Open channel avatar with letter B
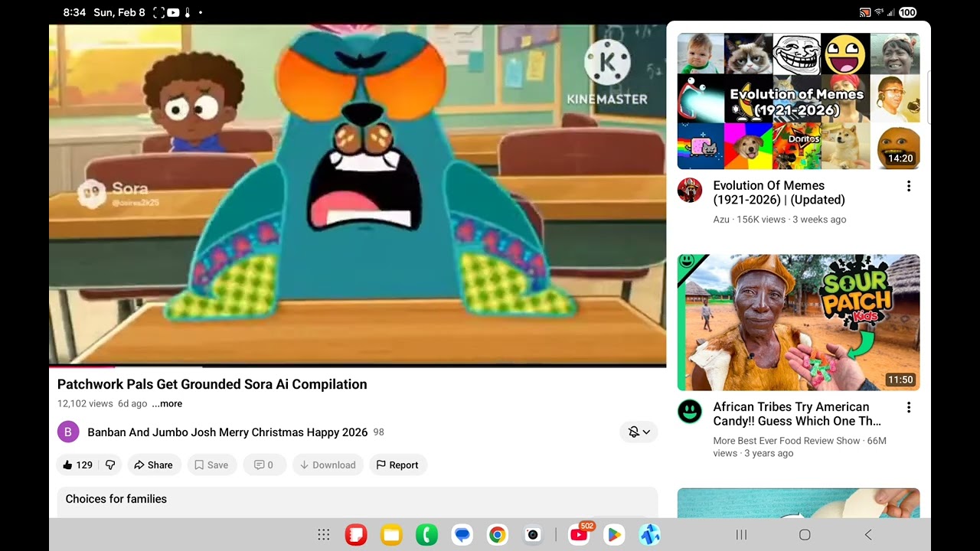 coord(68,432)
